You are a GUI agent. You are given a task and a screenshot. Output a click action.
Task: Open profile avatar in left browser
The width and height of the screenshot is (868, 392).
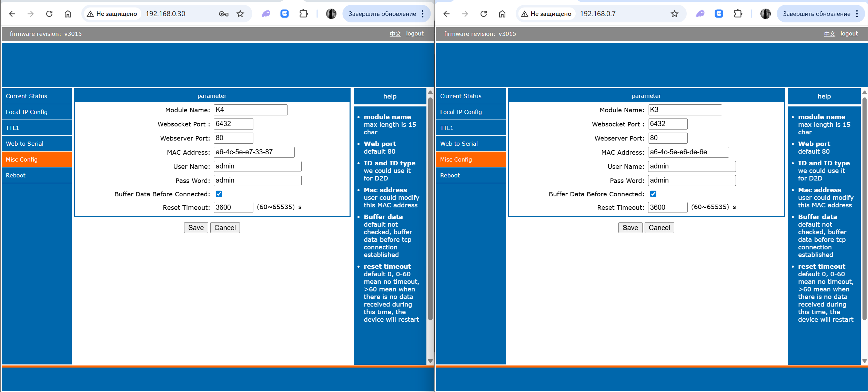pos(331,14)
